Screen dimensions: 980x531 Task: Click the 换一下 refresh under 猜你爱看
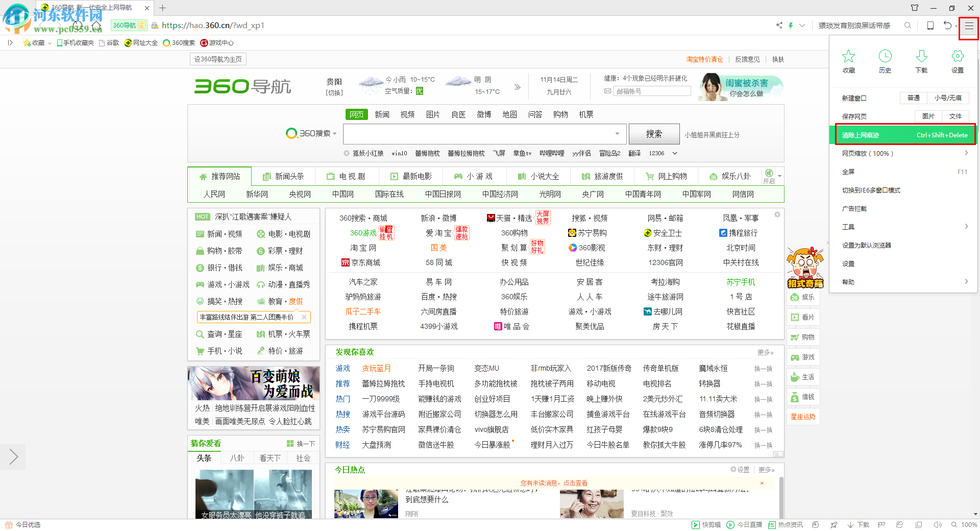pyautogui.click(x=301, y=444)
